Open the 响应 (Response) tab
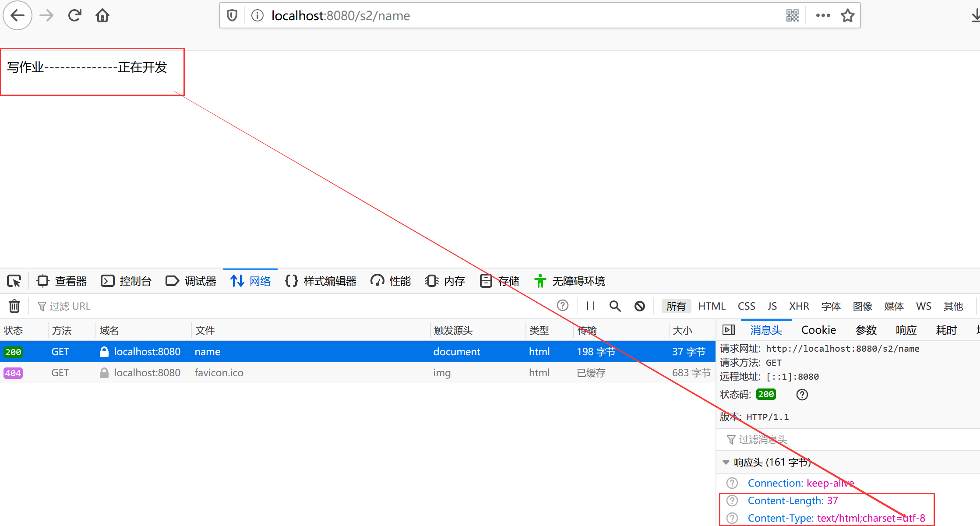Screen dimensions: 980x526 906,330
